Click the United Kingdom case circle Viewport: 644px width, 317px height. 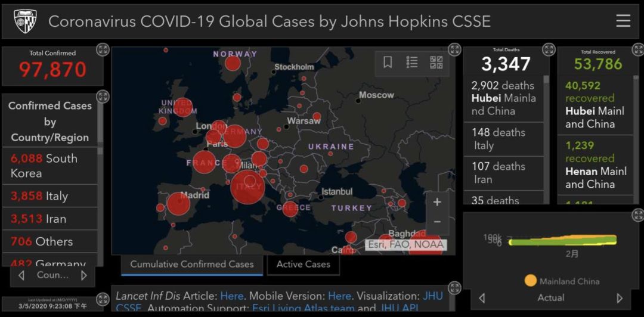pos(183,108)
